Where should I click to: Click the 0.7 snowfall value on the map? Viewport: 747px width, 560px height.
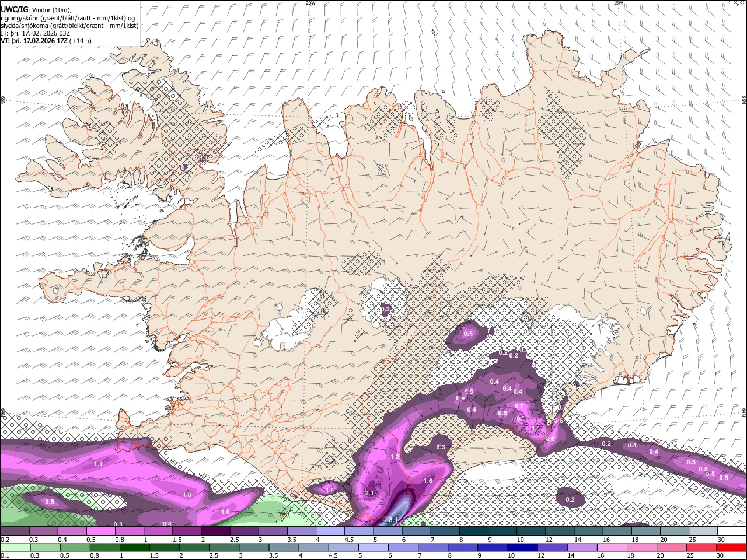point(519,406)
